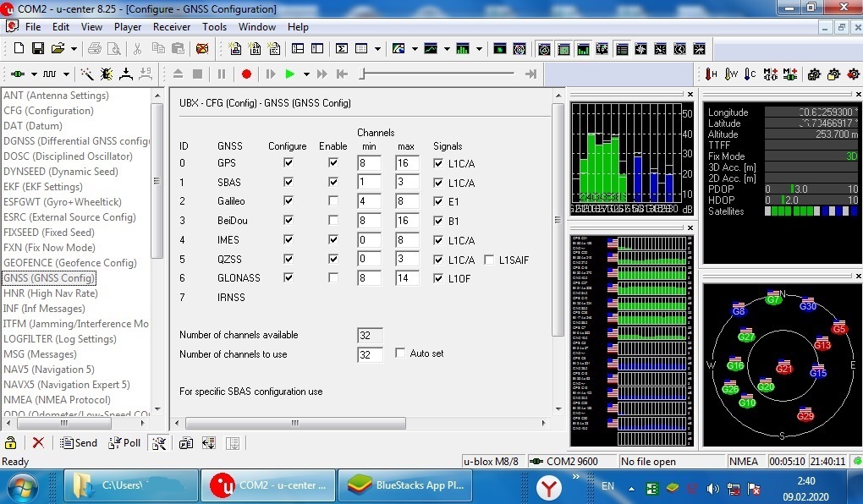This screenshot has height=504, width=863.
Task: Check the L1SAIF signal box for QZSS
Action: click(490, 260)
